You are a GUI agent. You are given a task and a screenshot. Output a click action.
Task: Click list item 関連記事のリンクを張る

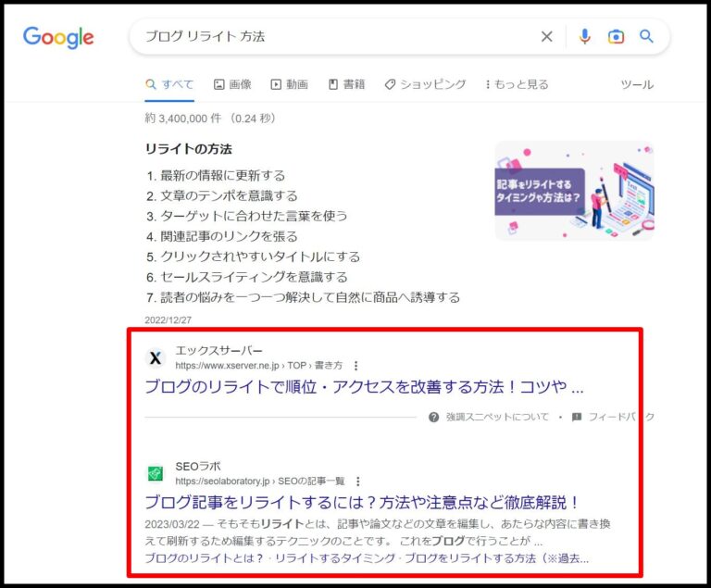click(229, 236)
